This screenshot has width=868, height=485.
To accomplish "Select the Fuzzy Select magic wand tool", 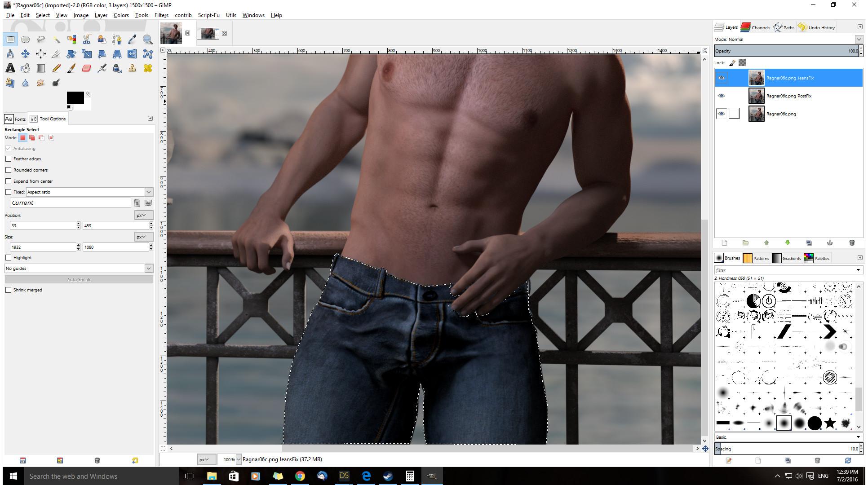I will (56, 40).
